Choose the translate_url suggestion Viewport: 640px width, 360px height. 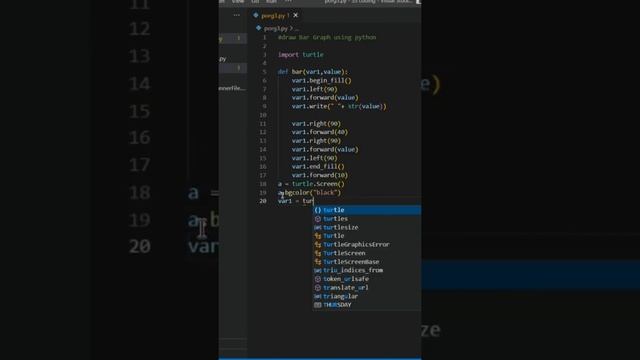[367, 287]
